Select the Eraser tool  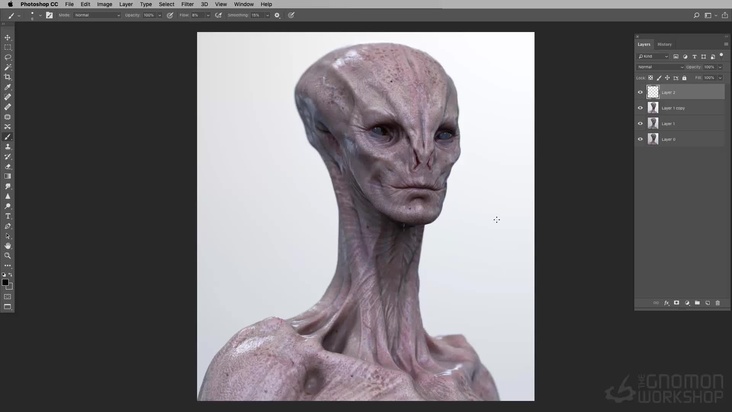[7, 167]
